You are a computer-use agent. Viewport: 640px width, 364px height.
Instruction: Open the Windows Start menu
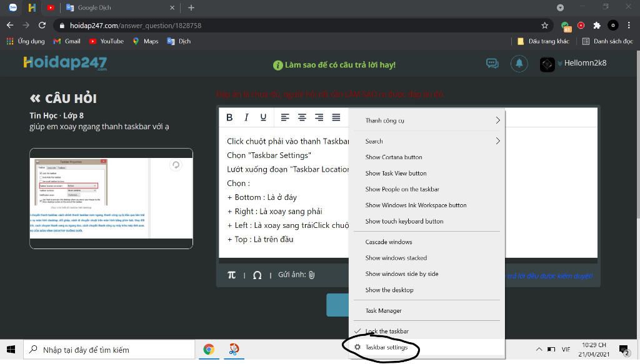11,349
